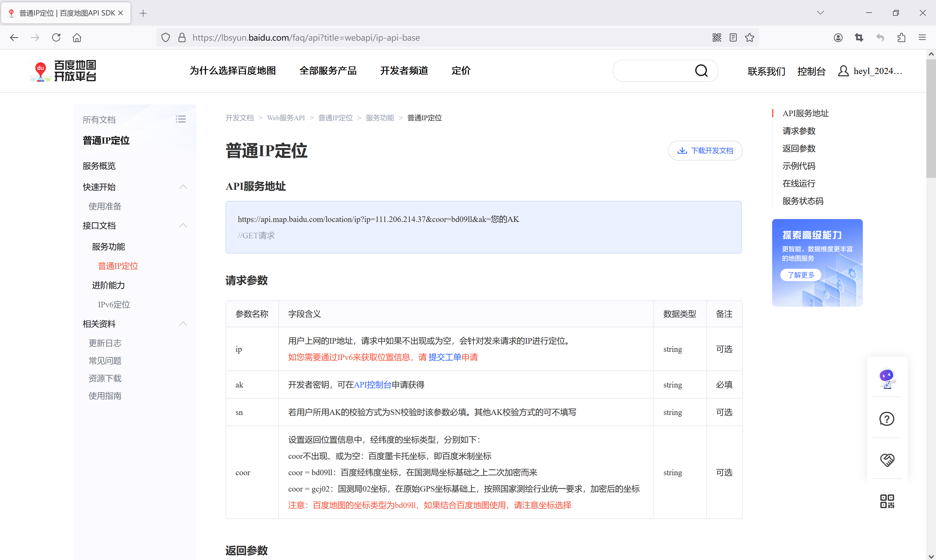Bookmark this page with star icon
The width and height of the screenshot is (936, 560).
[x=750, y=37]
